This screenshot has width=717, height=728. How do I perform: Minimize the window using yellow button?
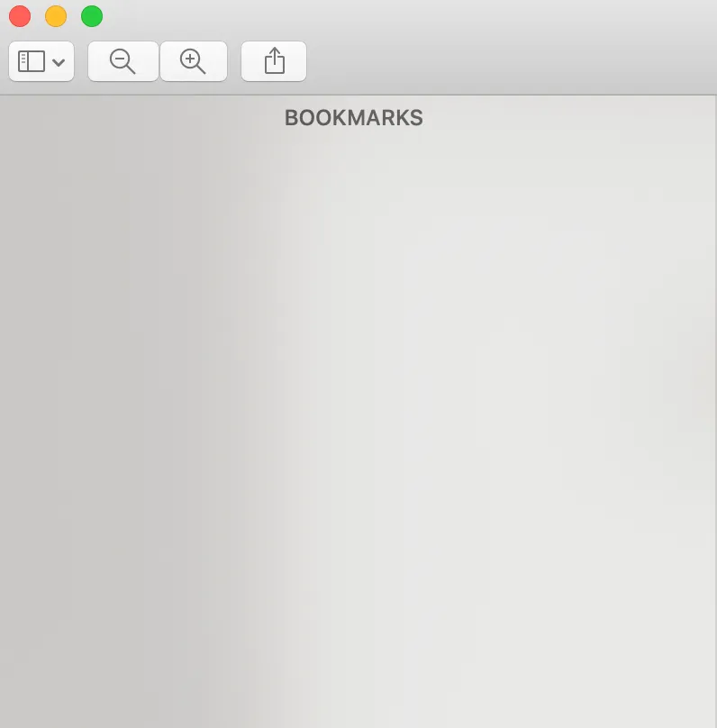pyautogui.click(x=56, y=16)
